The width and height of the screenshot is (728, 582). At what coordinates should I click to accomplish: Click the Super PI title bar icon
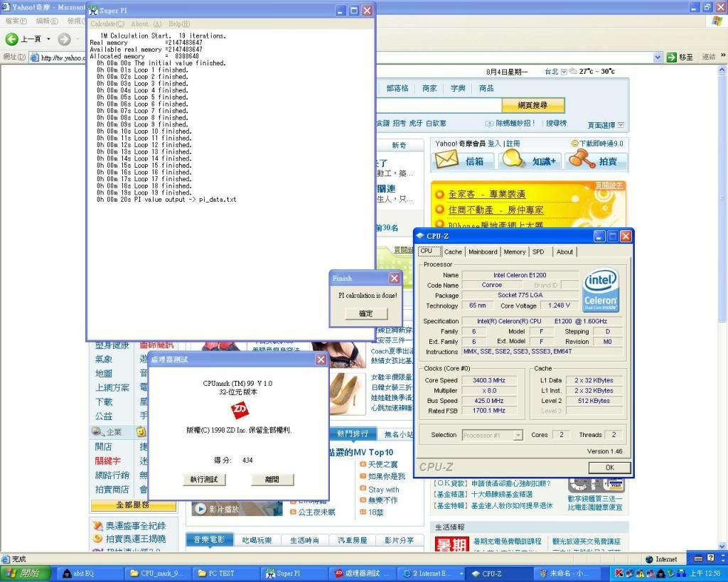(x=93, y=10)
